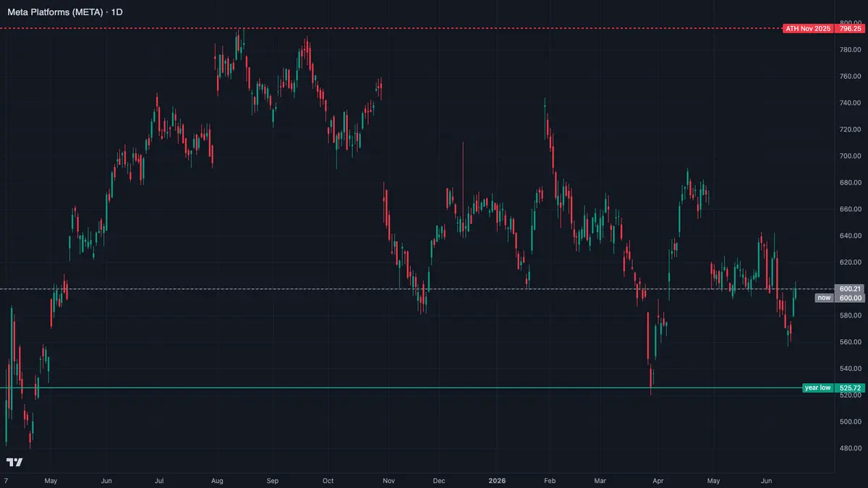Select the gray now label

pos(825,298)
